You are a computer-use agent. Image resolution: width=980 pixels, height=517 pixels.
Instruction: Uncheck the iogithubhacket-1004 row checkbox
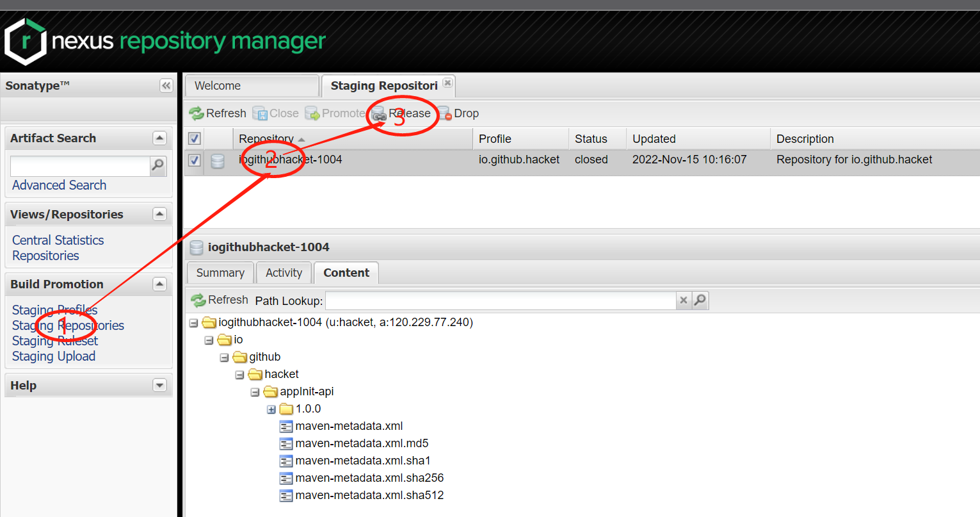tap(195, 160)
